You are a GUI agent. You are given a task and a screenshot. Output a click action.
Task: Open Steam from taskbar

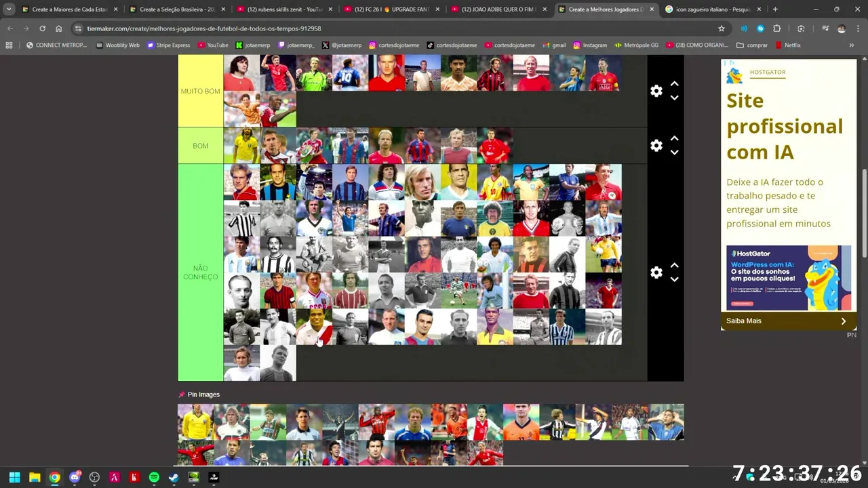(174, 477)
